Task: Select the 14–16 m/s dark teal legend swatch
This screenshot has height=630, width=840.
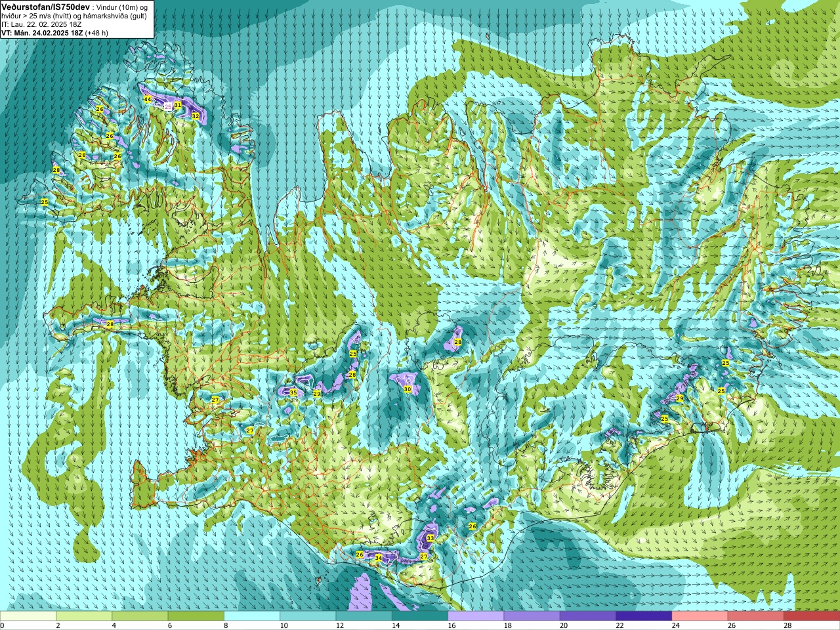Action: click(420, 616)
